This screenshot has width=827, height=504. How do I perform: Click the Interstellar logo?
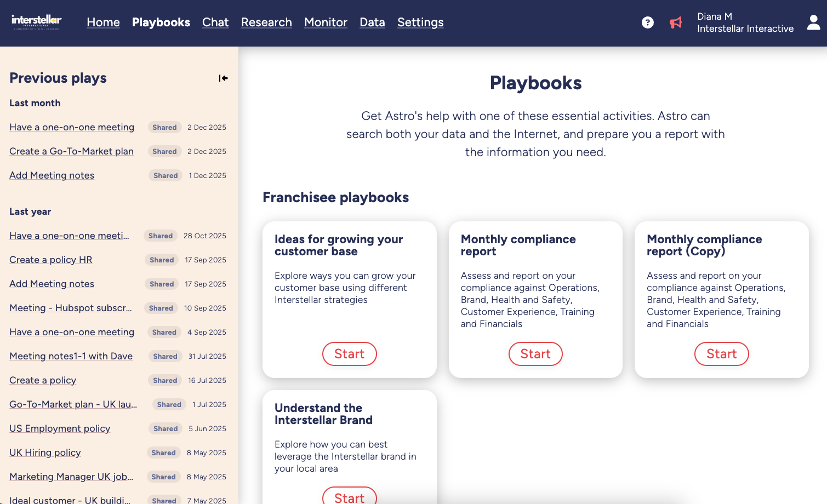click(x=36, y=22)
